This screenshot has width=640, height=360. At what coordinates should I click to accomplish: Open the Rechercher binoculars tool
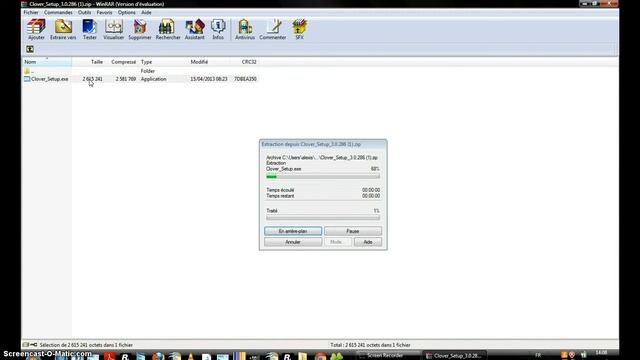[x=168, y=29]
